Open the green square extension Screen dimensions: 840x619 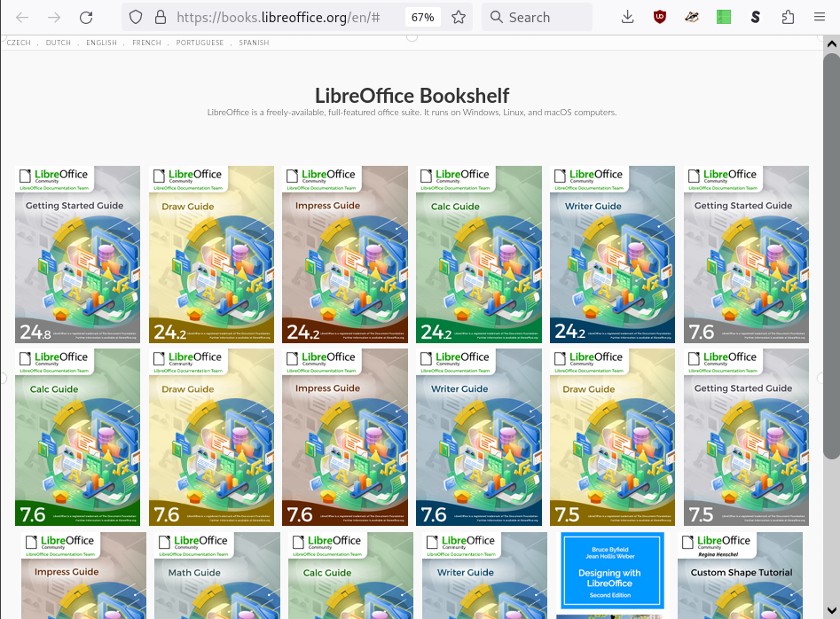point(723,18)
